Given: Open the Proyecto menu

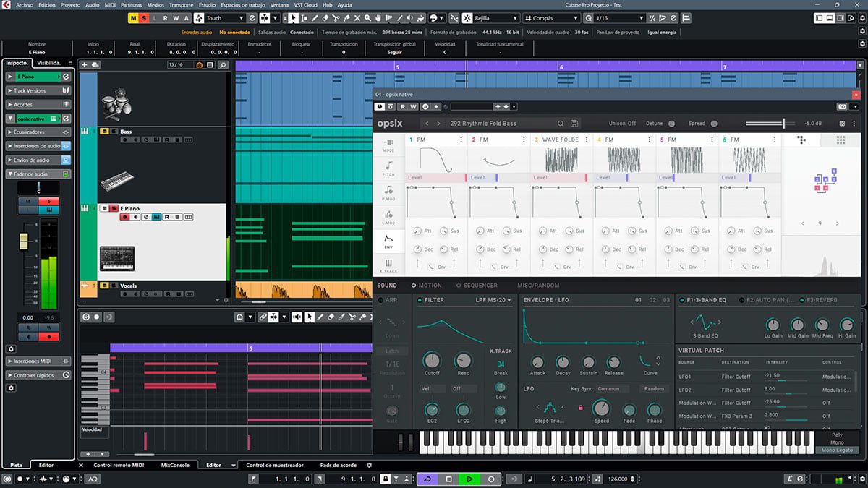Looking at the screenshot, I should click(70, 4).
